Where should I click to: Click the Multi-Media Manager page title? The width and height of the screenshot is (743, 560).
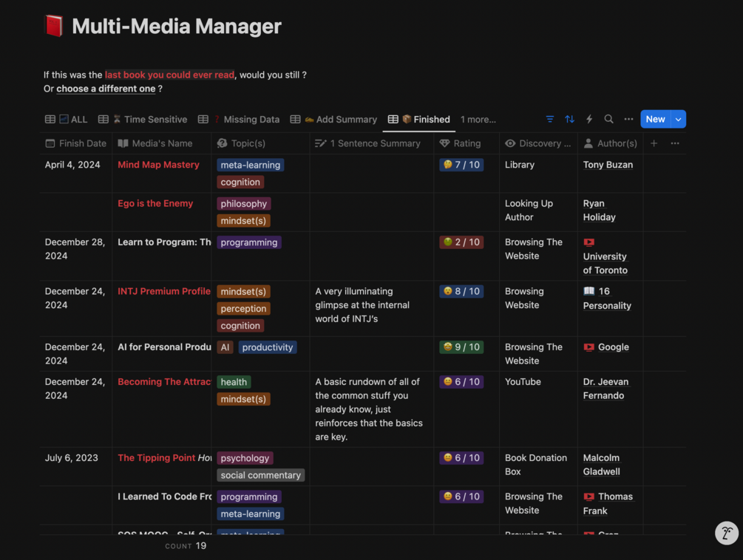point(177,26)
